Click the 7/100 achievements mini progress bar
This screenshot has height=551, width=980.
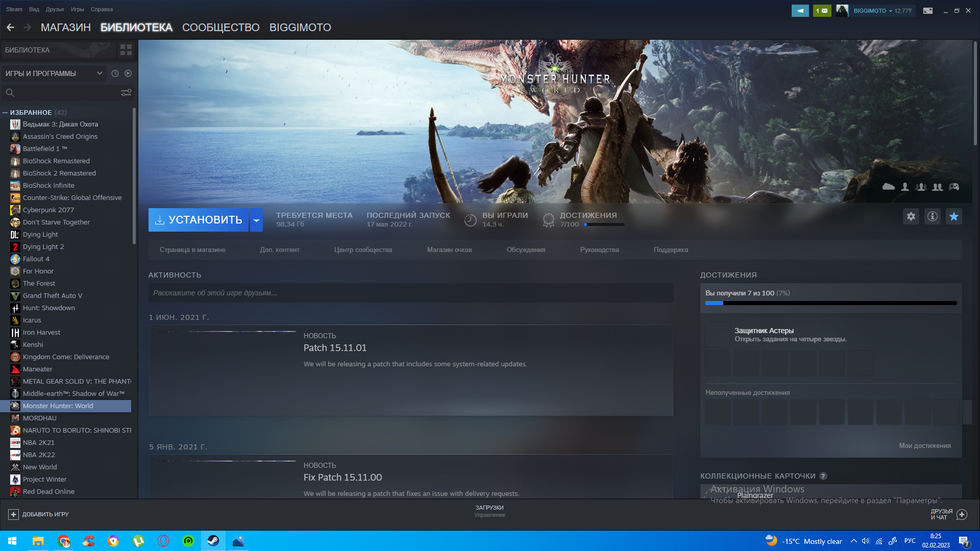604,224
